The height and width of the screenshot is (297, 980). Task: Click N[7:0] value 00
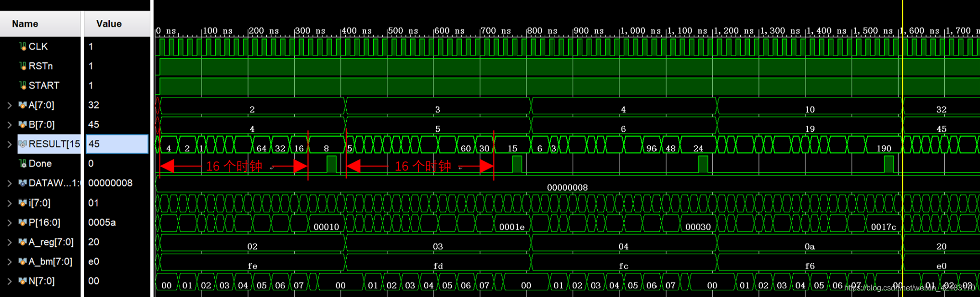point(93,281)
